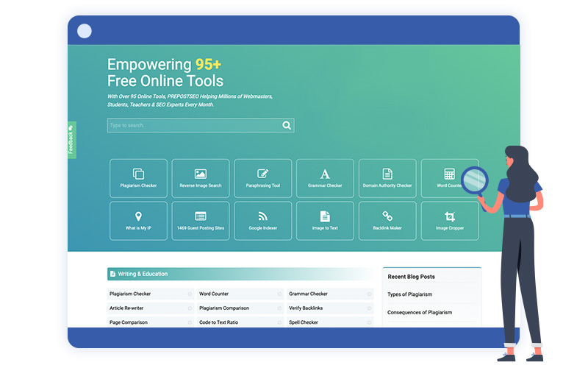Open the What is My IP card
The image size is (588, 368).
coord(138,221)
